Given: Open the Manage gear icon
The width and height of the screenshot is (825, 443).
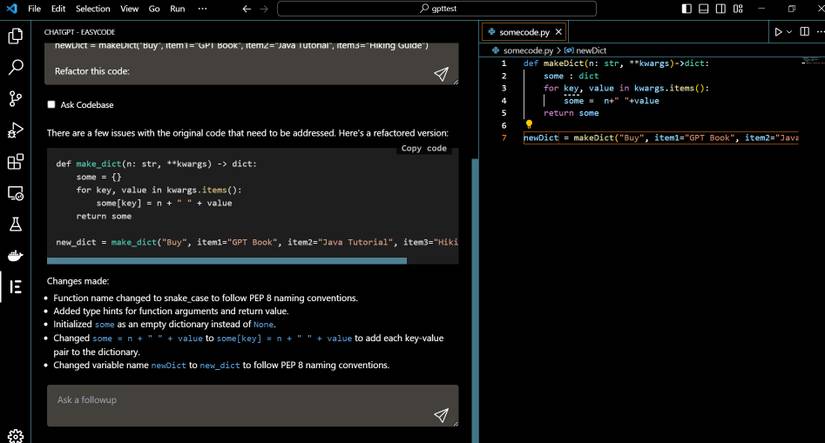Looking at the screenshot, I should (x=15, y=435).
